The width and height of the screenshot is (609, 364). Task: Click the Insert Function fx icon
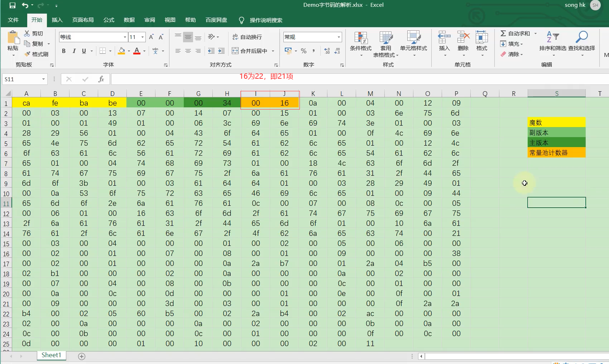tap(101, 79)
